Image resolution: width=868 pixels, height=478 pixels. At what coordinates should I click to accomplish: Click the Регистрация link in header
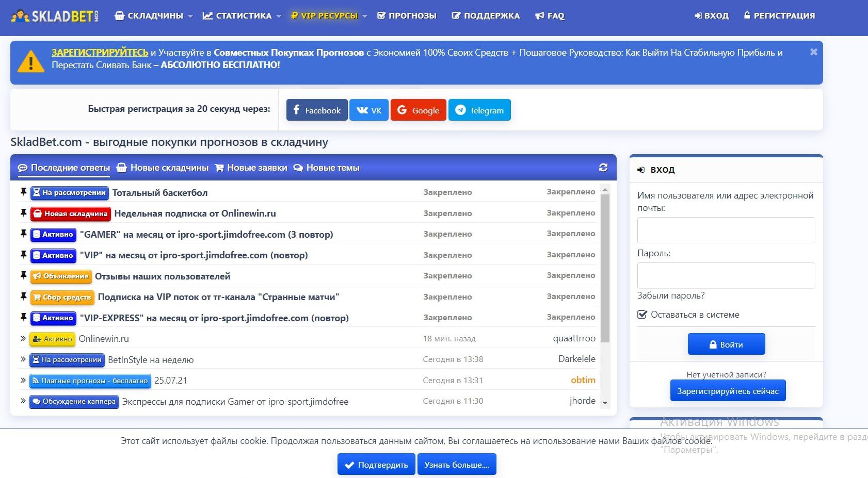tap(779, 16)
